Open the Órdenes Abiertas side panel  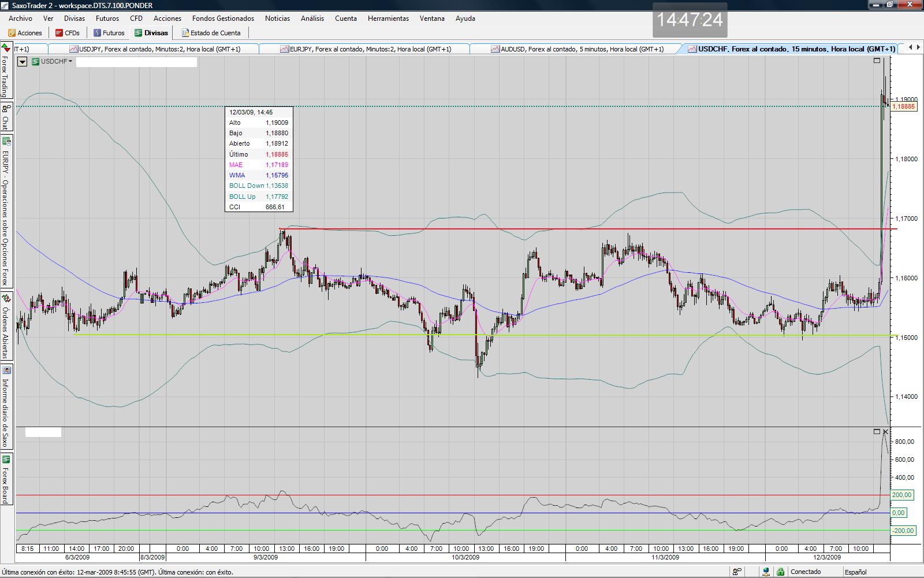(x=6, y=327)
